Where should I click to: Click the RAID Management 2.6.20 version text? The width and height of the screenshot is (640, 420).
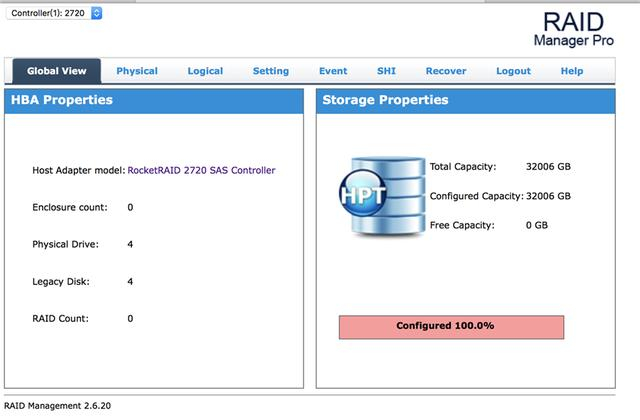58,406
